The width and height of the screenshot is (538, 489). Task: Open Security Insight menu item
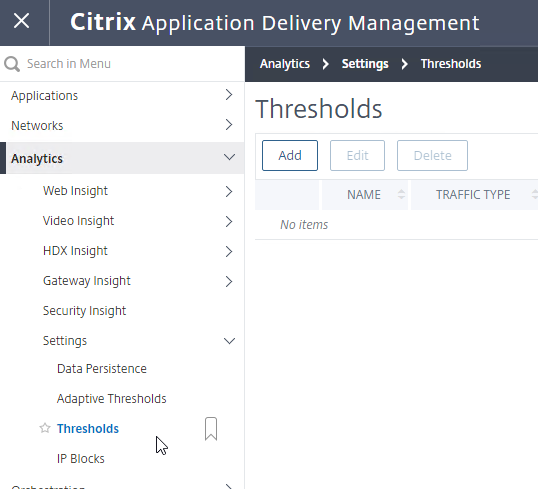tap(84, 311)
